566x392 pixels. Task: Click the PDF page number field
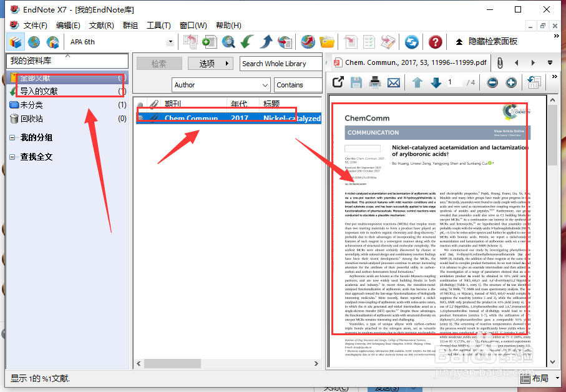[454, 82]
